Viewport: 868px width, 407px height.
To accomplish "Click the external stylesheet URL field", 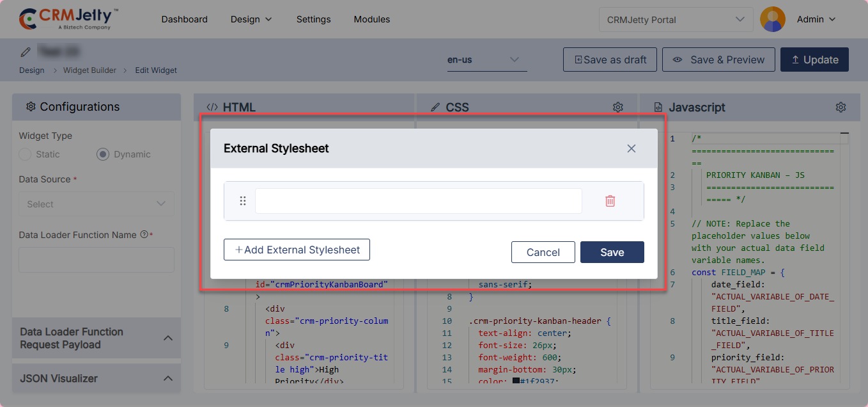I will (418, 201).
